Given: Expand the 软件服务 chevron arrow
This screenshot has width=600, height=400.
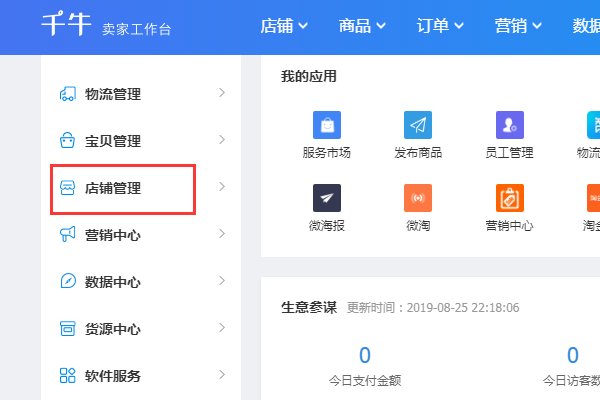Looking at the screenshot, I should coord(222,374).
